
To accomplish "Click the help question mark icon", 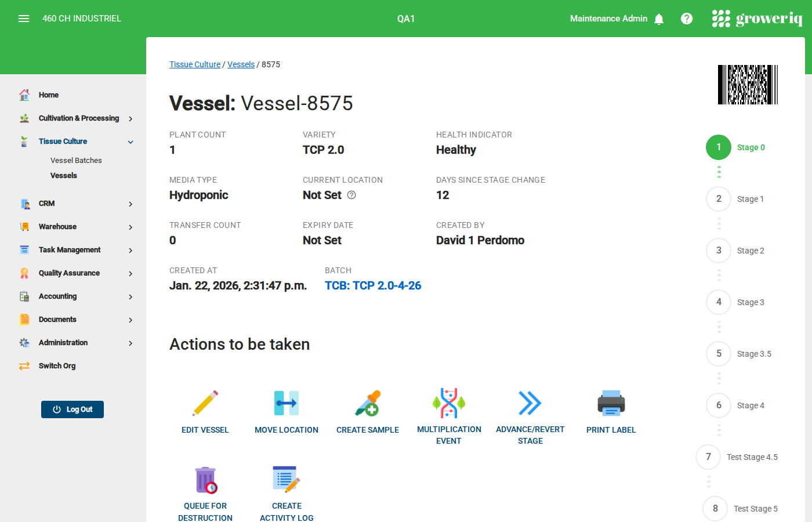I will point(687,18).
